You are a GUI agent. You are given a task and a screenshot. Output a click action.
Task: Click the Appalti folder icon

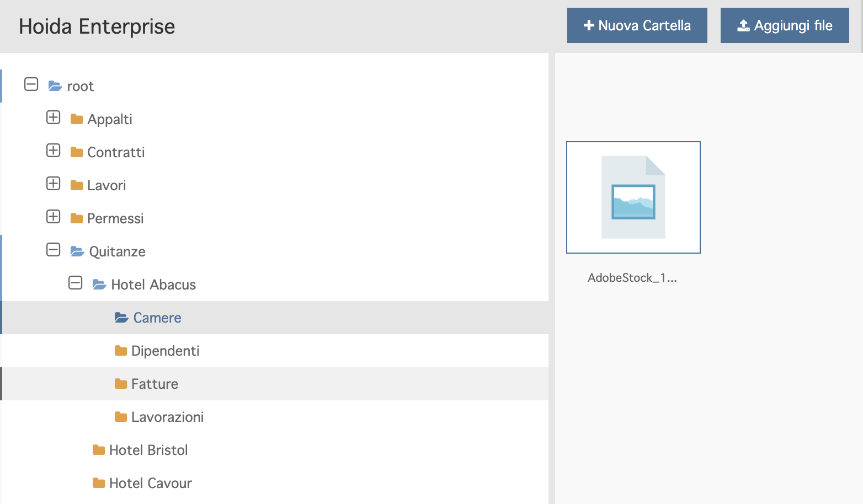tap(77, 119)
